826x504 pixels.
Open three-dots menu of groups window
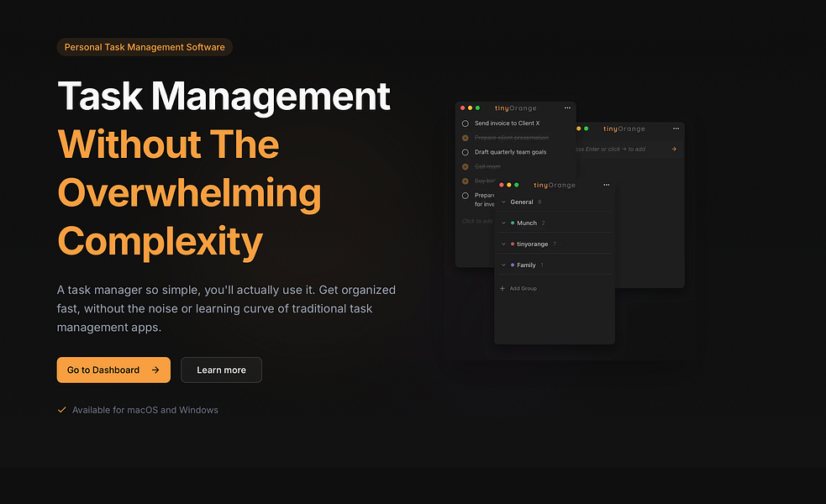(607, 185)
